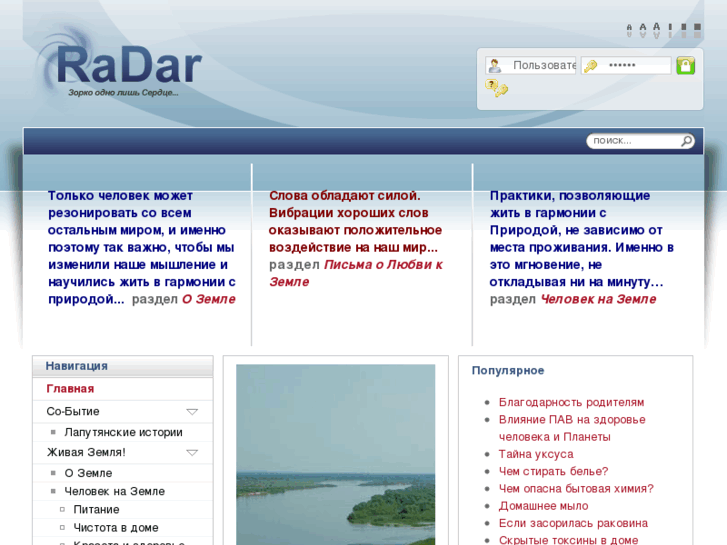This screenshot has height=545, width=727.
Task: Click the green lock login button
Action: tap(685, 65)
